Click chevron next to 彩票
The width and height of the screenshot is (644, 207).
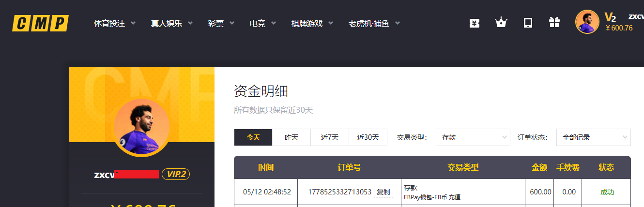point(232,23)
